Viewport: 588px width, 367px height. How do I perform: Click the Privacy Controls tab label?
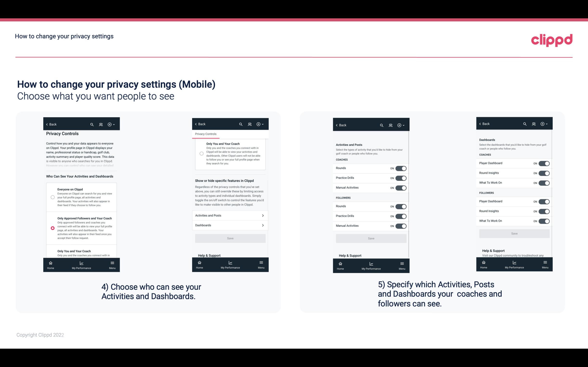(205, 134)
